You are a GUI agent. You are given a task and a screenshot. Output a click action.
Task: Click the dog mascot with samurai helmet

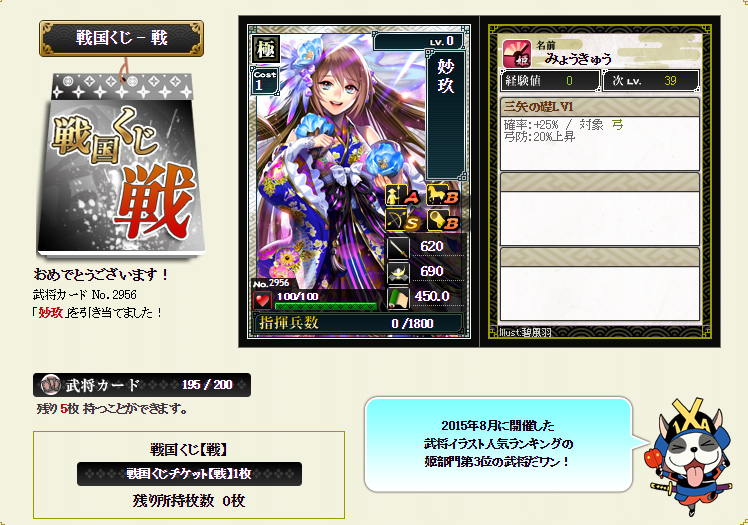click(x=689, y=455)
